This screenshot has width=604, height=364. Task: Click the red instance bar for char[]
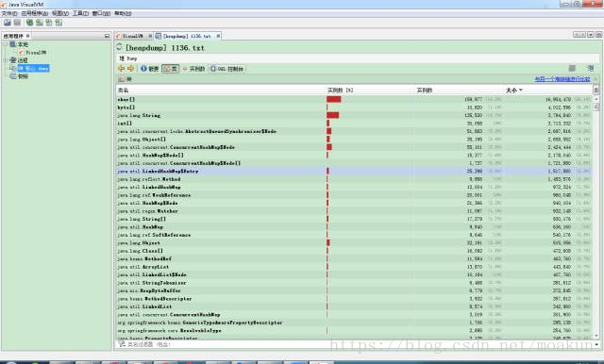333,99
